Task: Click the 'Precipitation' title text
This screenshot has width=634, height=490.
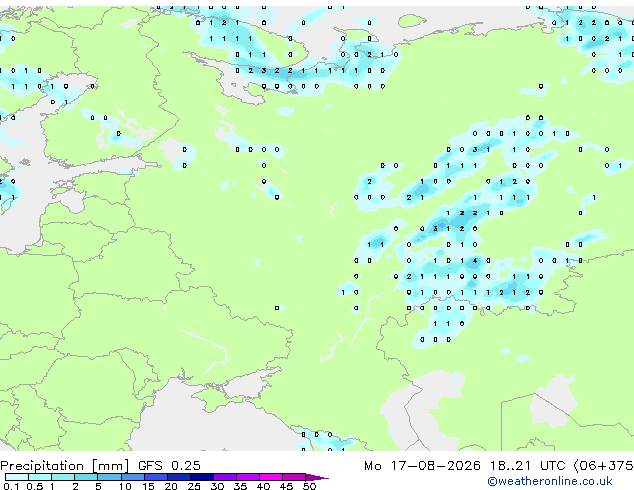Action: [x=42, y=466]
